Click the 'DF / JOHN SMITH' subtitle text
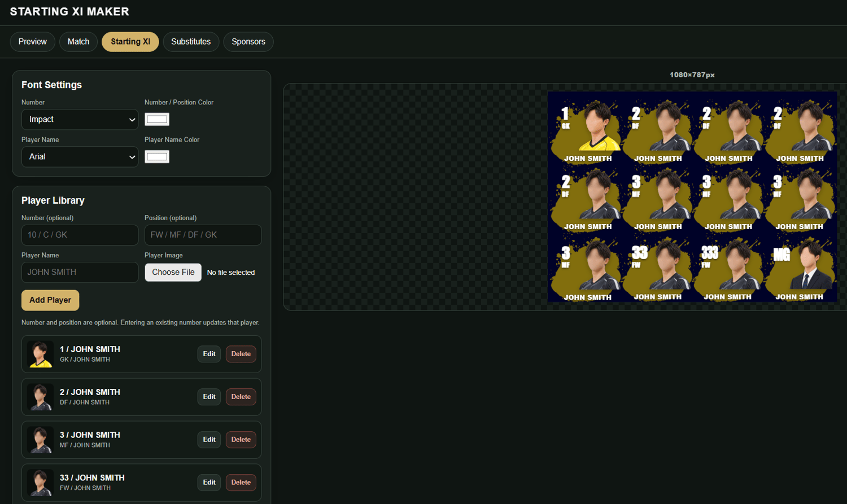Screen dimensions: 847x504 [x=85, y=402]
